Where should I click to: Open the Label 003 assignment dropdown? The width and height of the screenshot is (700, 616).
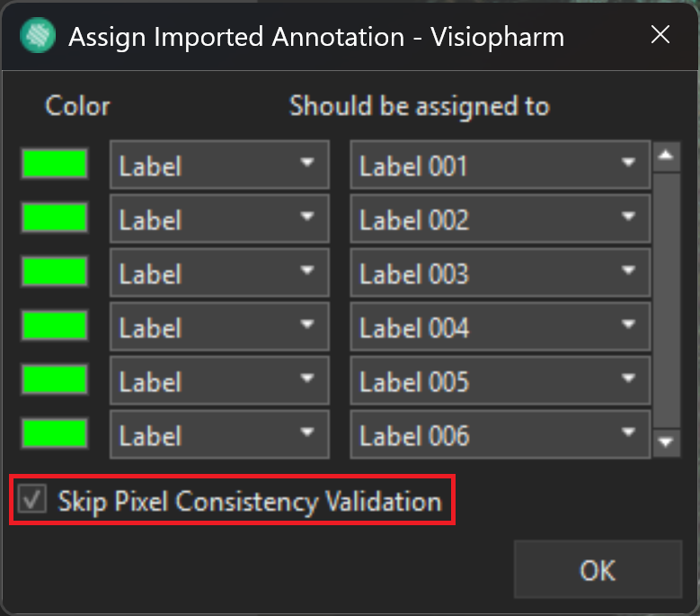pyautogui.click(x=499, y=273)
